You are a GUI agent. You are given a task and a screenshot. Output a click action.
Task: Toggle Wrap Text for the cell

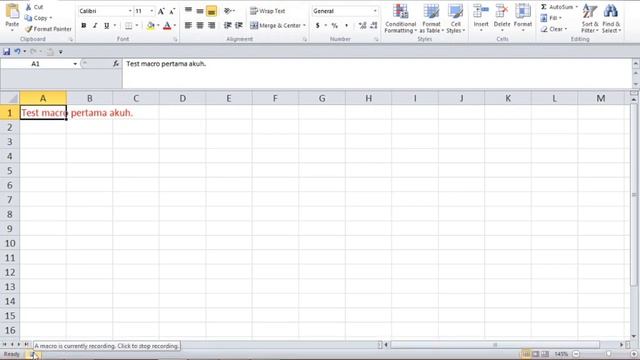268,11
